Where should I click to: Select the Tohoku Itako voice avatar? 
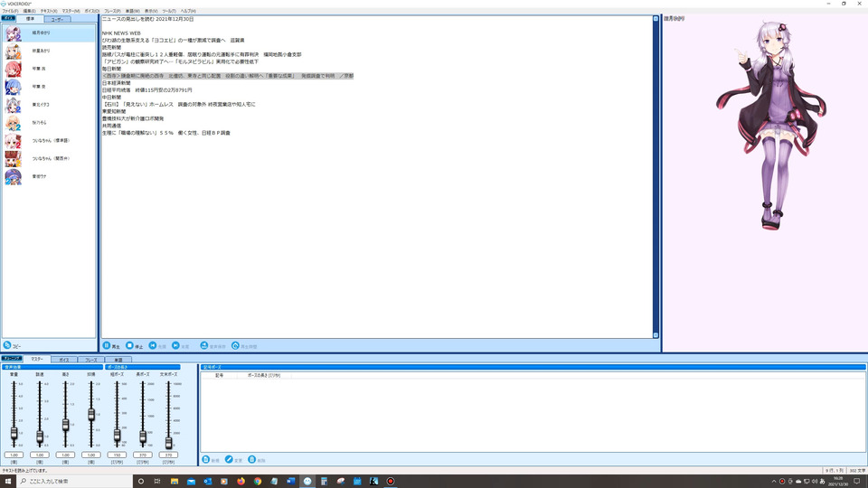pyautogui.click(x=13, y=105)
